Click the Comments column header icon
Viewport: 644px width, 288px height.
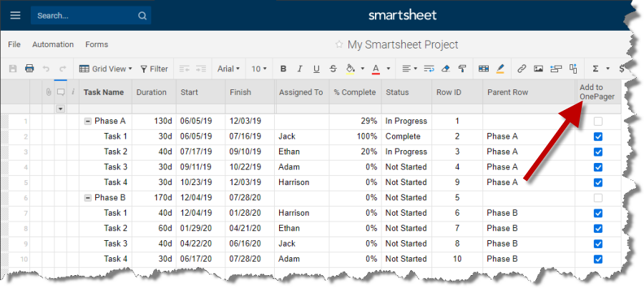coord(60,92)
